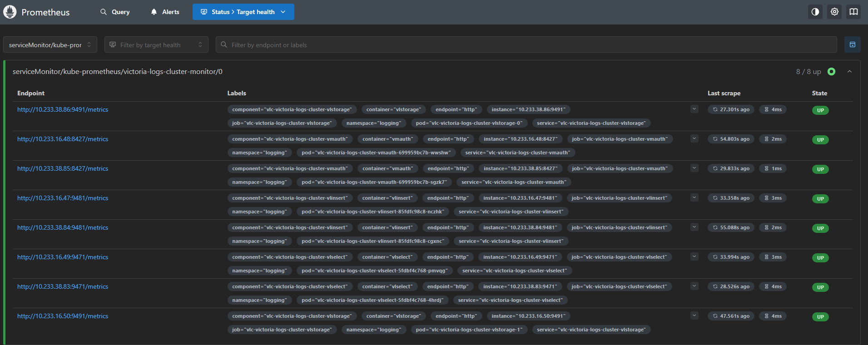This screenshot has height=345, width=868.
Task: Toggle the light/dark theme icon
Action: pos(815,12)
